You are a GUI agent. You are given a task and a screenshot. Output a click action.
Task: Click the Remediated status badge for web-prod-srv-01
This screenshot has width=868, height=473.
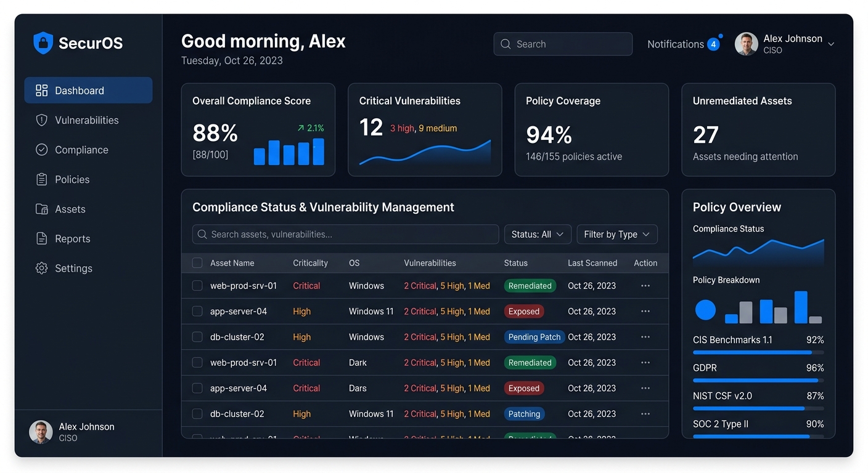530,286
